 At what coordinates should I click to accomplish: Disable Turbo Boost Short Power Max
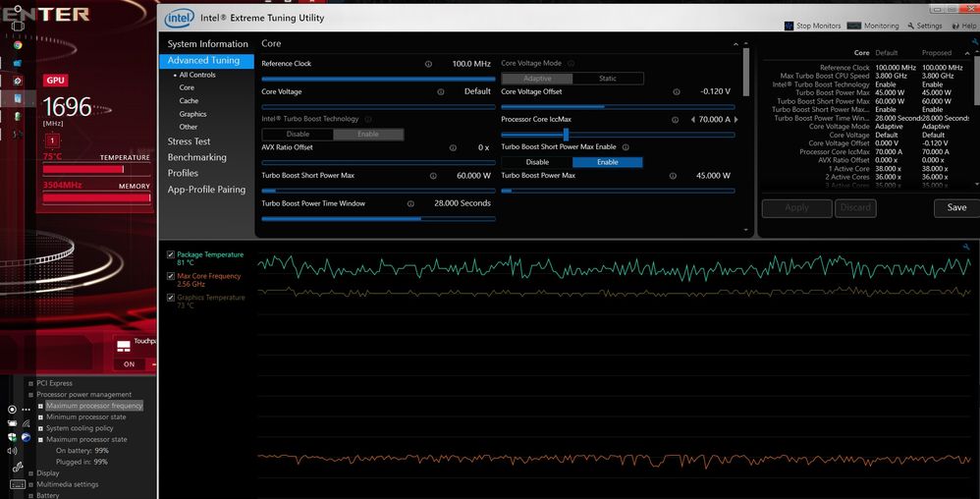coord(537,162)
